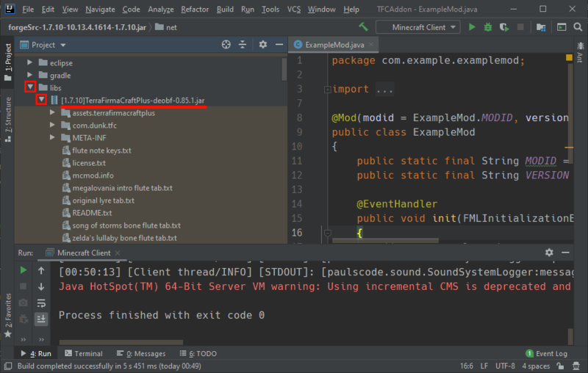588x373 pixels.
Task: Run with coverage shield icon
Action: point(504,27)
